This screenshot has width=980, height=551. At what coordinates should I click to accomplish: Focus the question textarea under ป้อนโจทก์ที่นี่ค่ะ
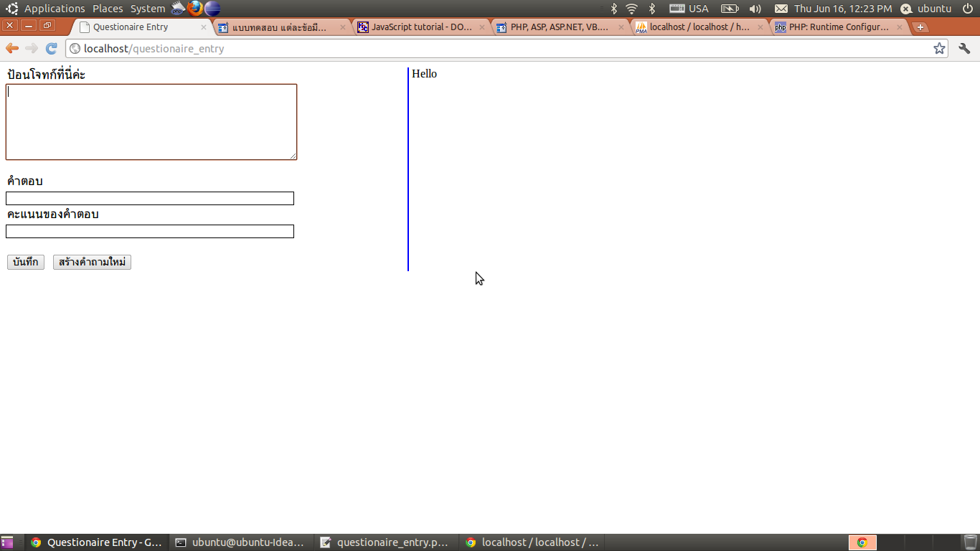(151, 122)
